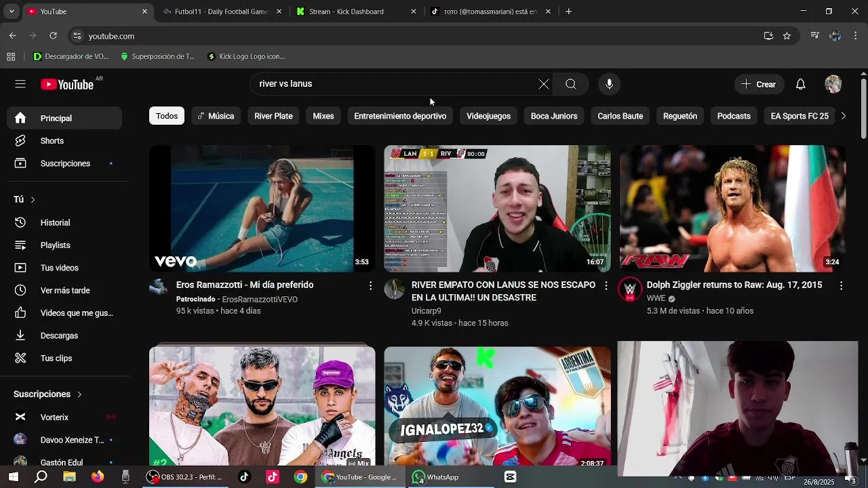
Task: Select the Boca Juniors filter chip
Action: click(554, 116)
